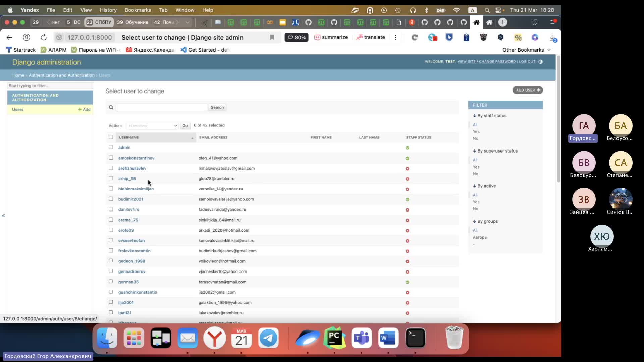644x362 pixels.
Task: Open the Bookmarks menu
Action: click(x=138, y=10)
